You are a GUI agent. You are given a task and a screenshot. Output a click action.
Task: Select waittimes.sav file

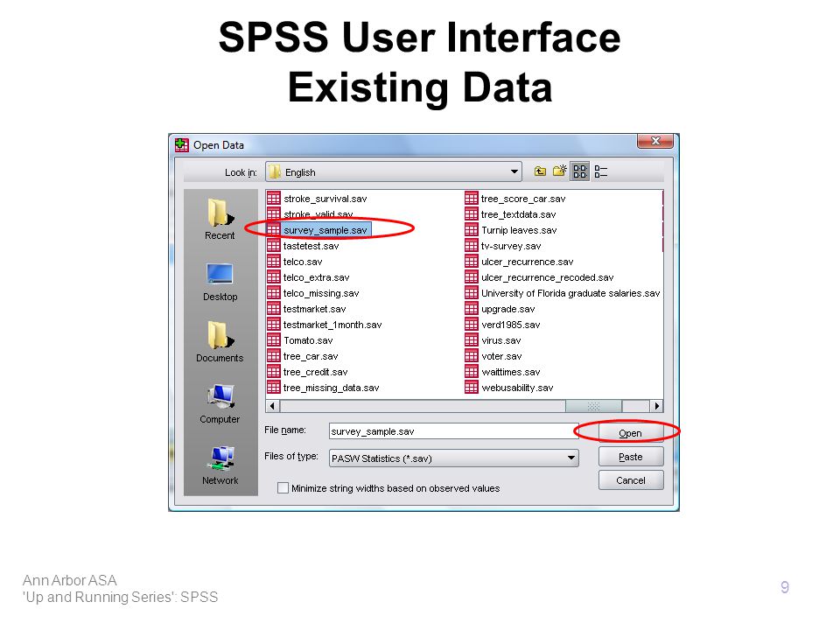[503, 372]
